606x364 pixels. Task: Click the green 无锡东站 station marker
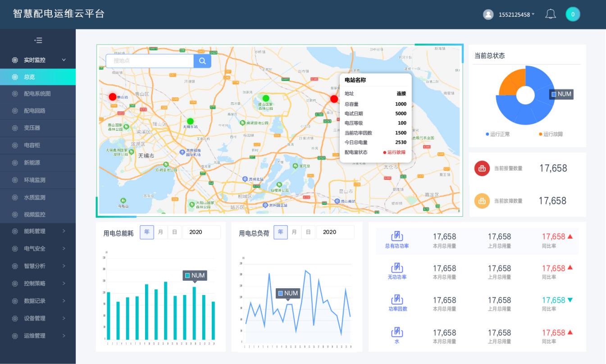click(190, 121)
